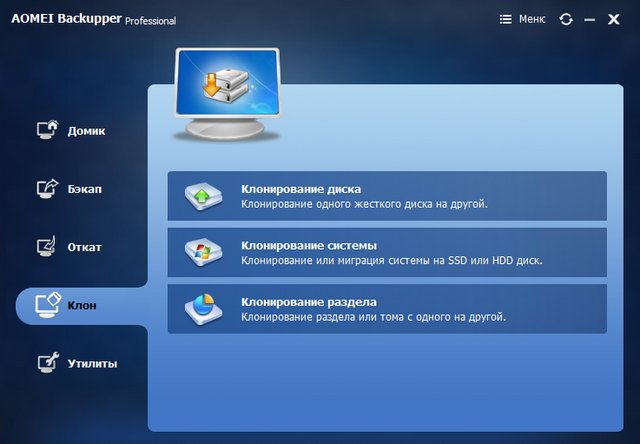Click the Windows logo system clone icon

click(x=203, y=253)
